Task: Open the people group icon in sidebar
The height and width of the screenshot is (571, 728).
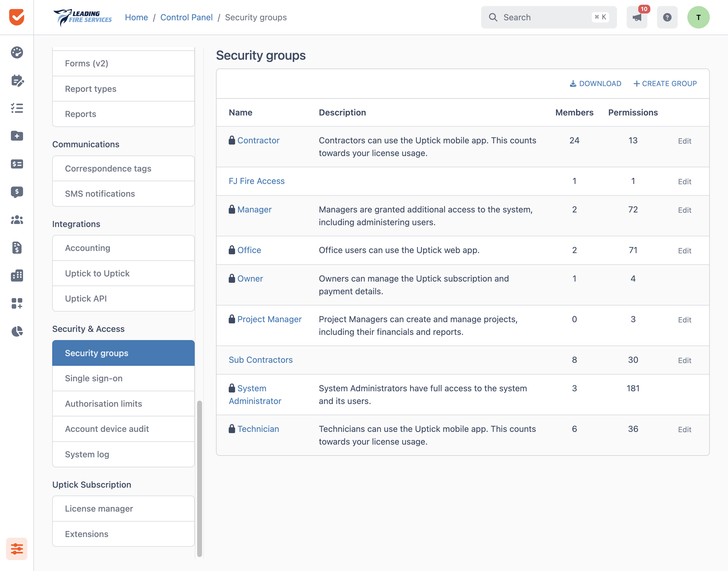Action: 17,220
